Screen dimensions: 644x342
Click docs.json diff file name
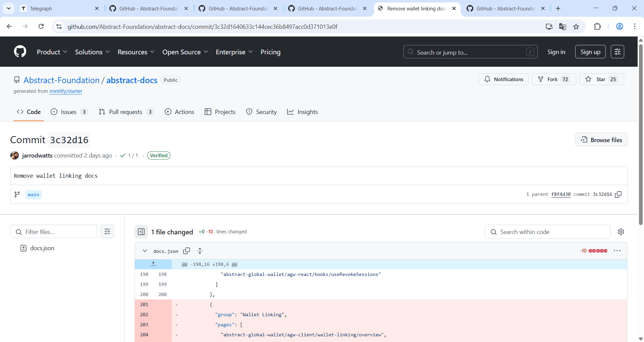pyautogui.click(x=166, y=251)
